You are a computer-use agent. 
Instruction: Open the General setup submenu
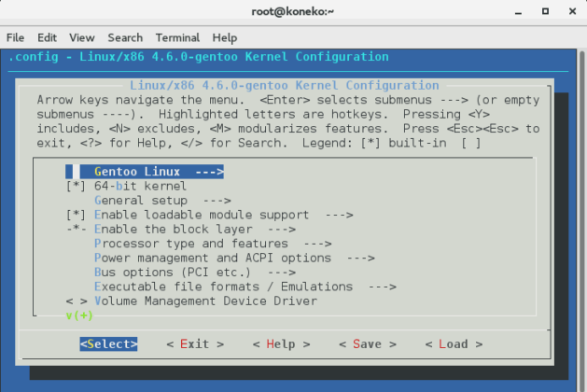(x=162, y=201)
